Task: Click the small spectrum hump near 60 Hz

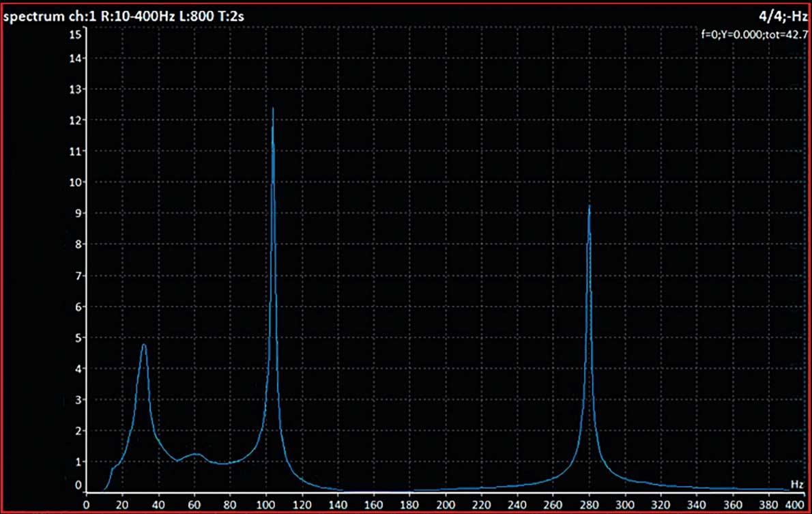Action: 196,455
